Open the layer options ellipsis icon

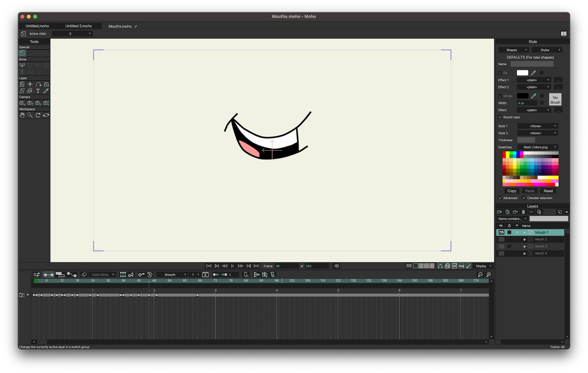(x=531, y=212)
